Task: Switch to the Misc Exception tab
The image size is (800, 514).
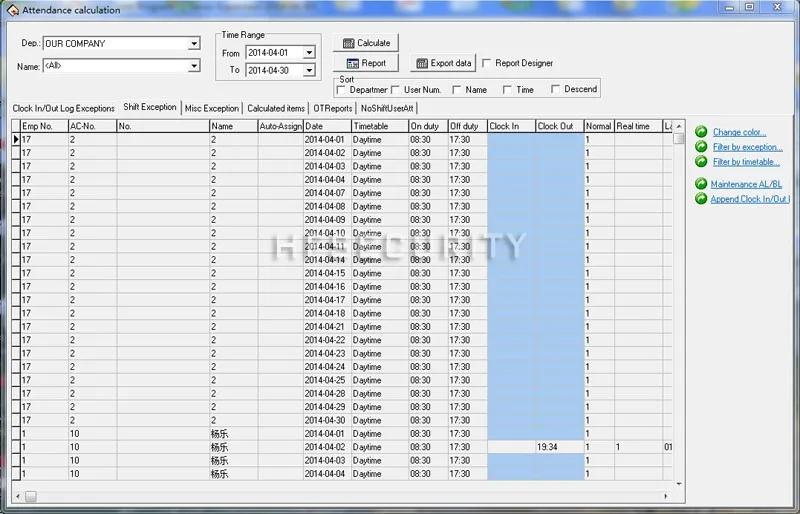Action: 212,108
